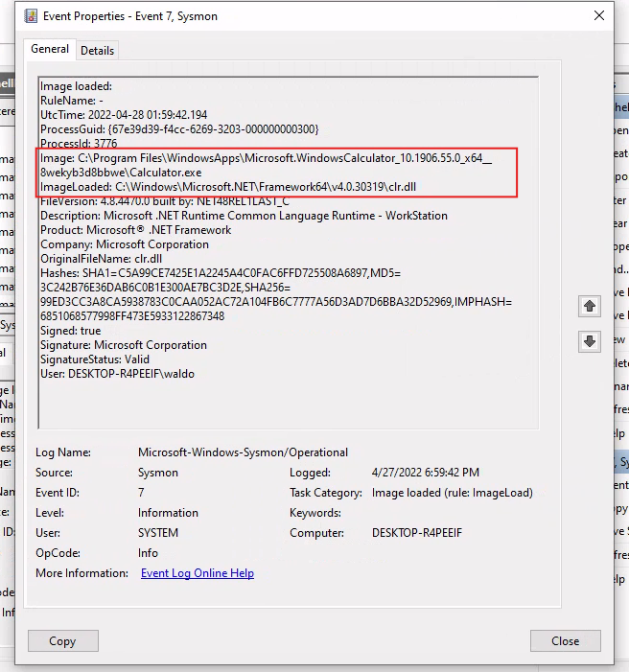Click the Signed: true line
This screenshot has width=629, height=672.
click(70, 331)
